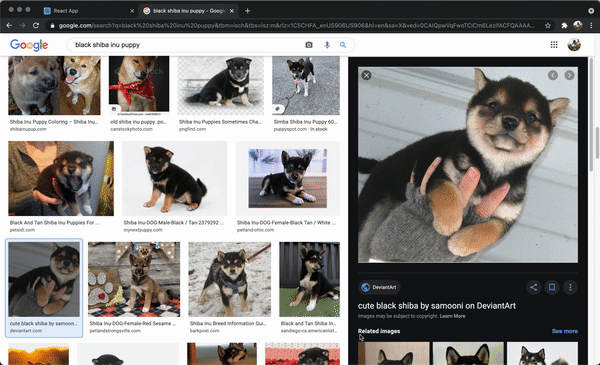The height and width of the screenshot is (365, 600).
Task: Close the React App tab
Action: point(132,11)
